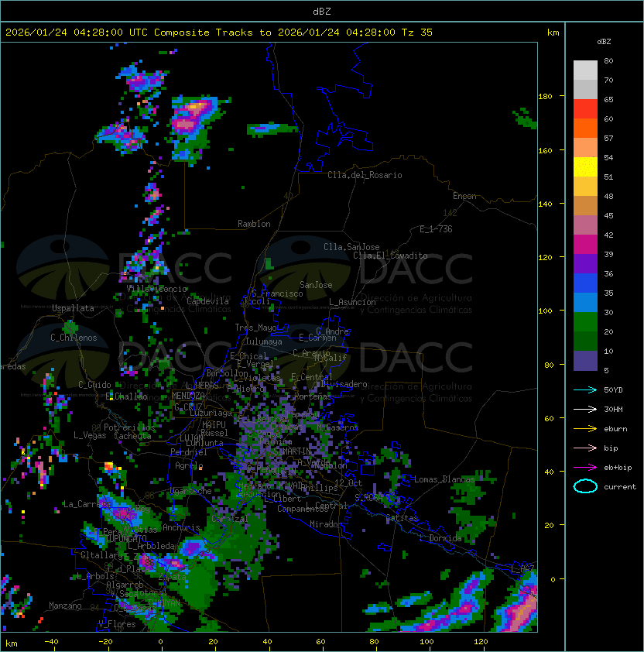Click the cyan ellipse for current cell

(x=585, y=486)
